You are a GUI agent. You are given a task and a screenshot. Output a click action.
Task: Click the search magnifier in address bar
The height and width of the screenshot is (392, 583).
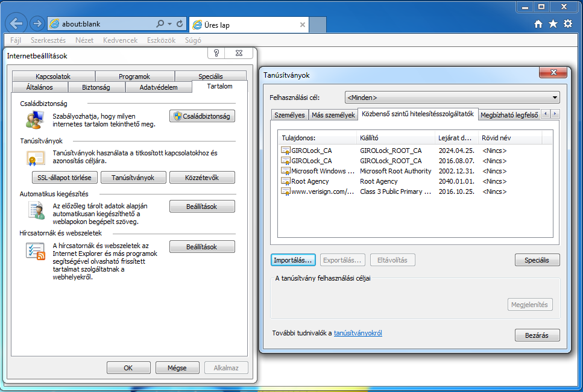tap(160, 23)
